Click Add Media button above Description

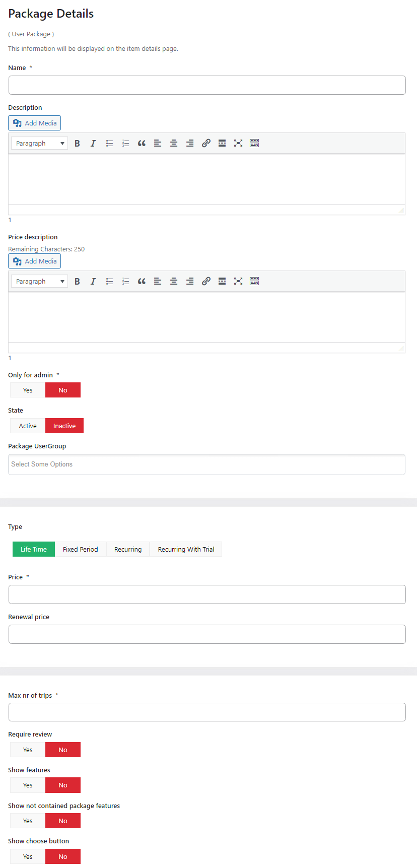click(x=35, y=123)
